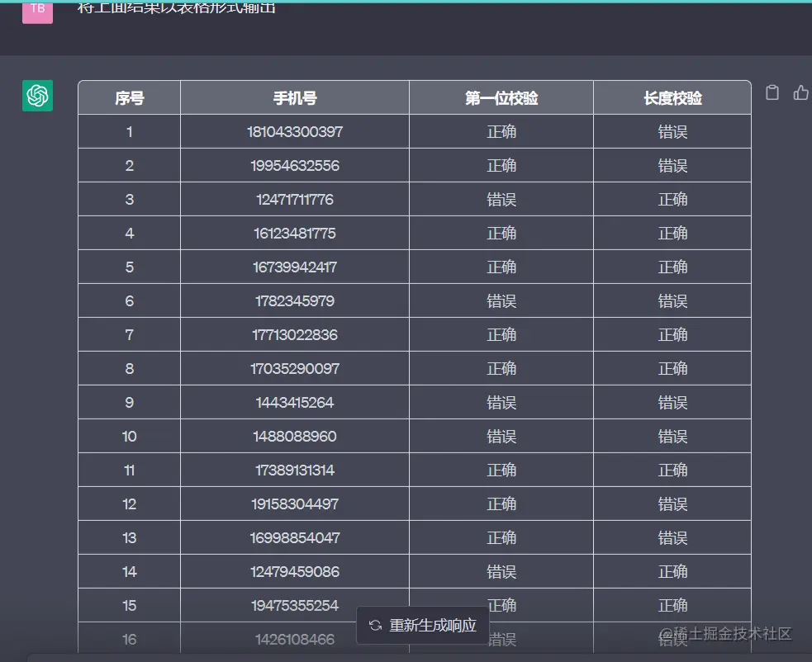Click the 序号 column header
812x662 pixels.
pos(130,98)
